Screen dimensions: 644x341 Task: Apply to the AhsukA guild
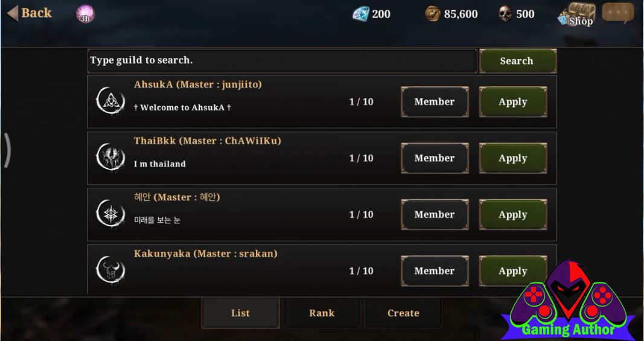tap(513, 102)
